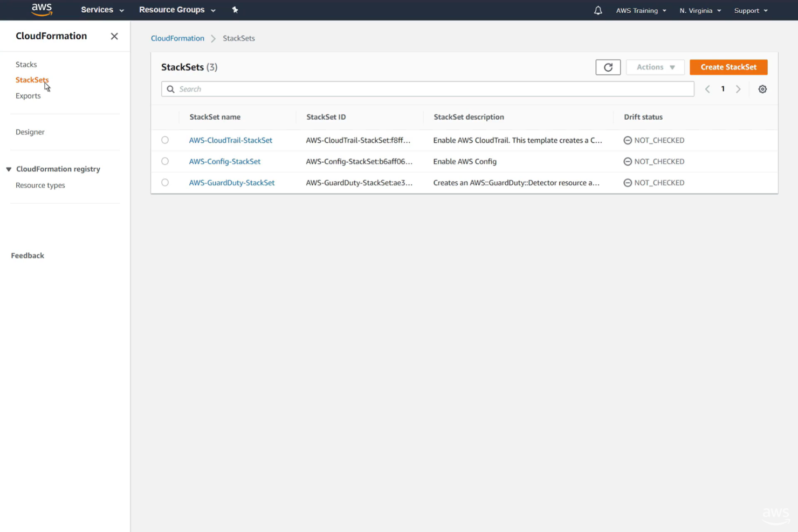Click the StackSet name column header

215,117
